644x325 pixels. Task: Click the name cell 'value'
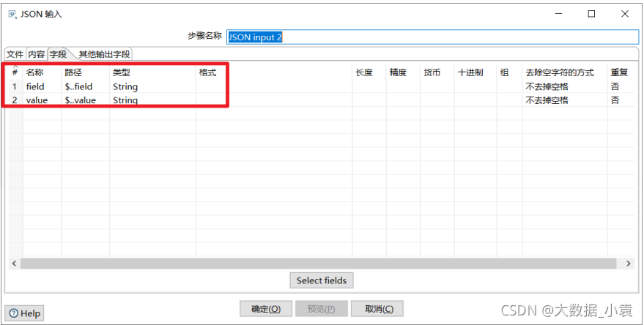coord(42,100)
